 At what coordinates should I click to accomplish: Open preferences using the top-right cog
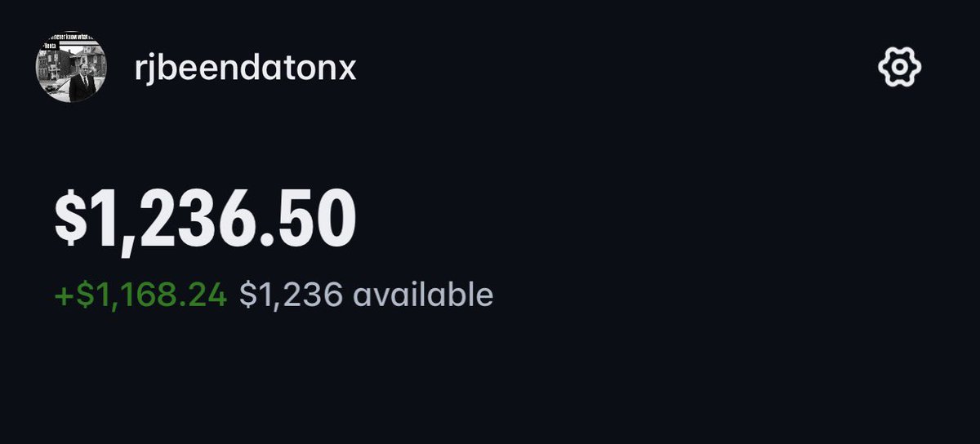tap(900, 68)
